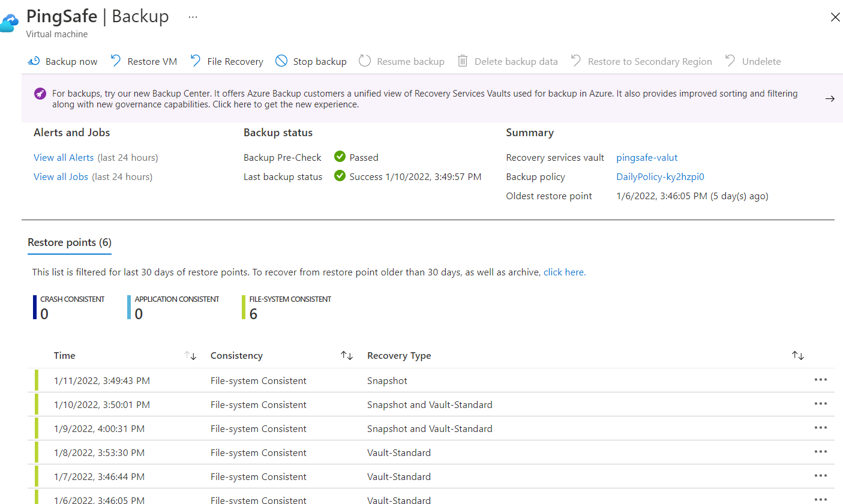Select the Restore points (6) tab
Image resolution: width=843 pixels, height=504 pixels.
coord(70,242)
